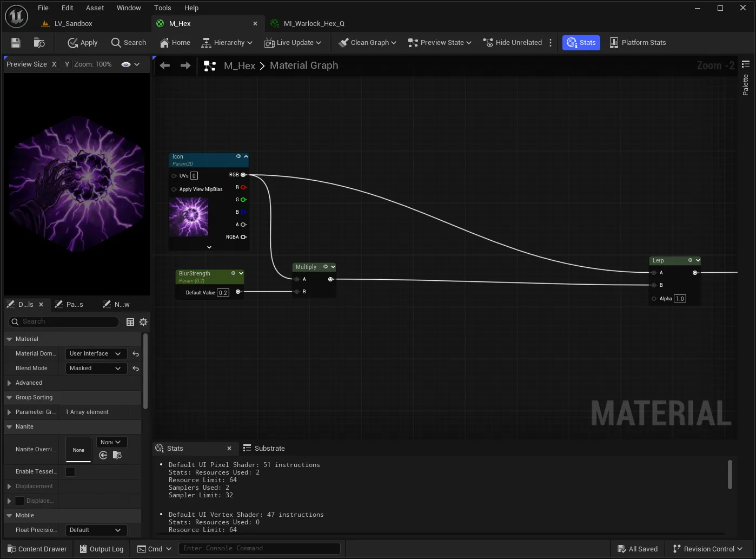This screenshot has width=756, height=559.
Task: Open the Edit menu
Action: pos(68,8)
